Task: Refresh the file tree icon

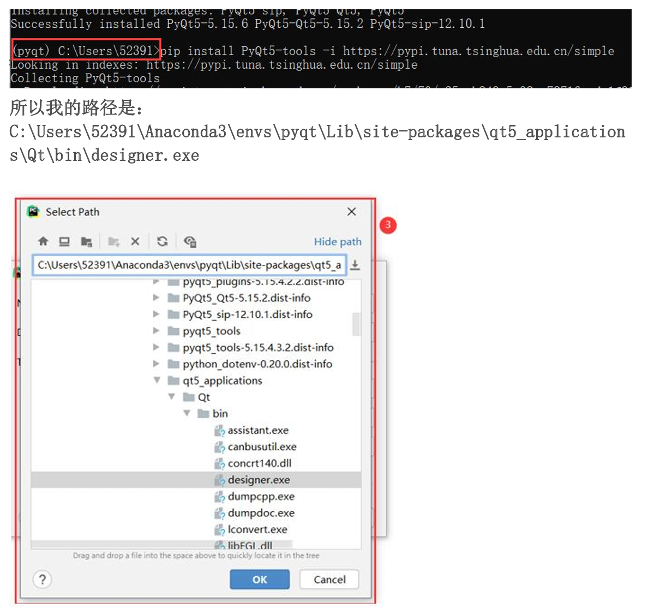Action: (162, 241)
